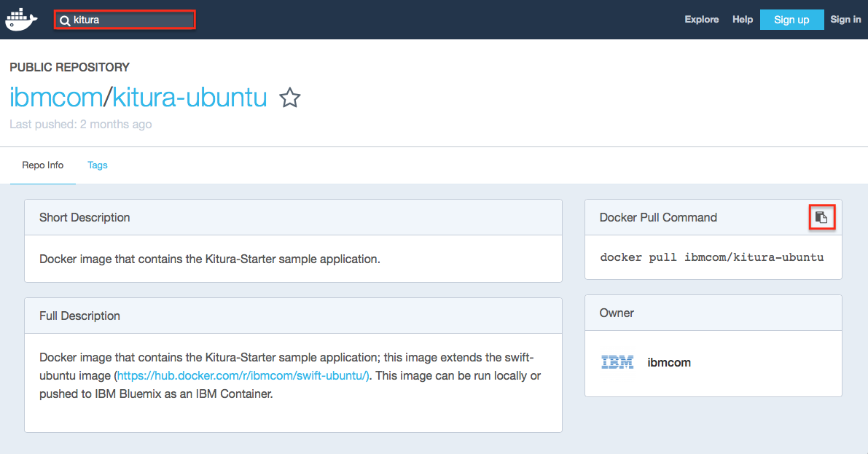Click the Last pushed: 2 months ago text

coord(81,124)
